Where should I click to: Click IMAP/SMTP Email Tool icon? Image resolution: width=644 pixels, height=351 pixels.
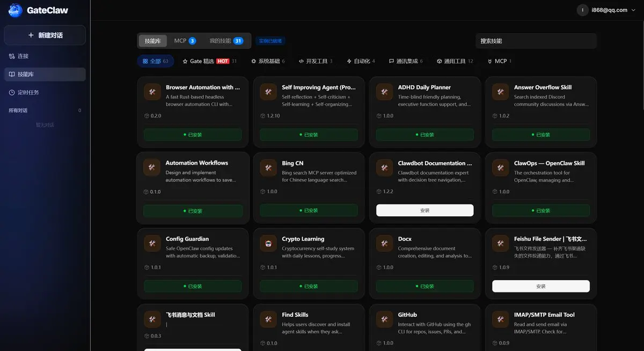click(x=500, y=319)
